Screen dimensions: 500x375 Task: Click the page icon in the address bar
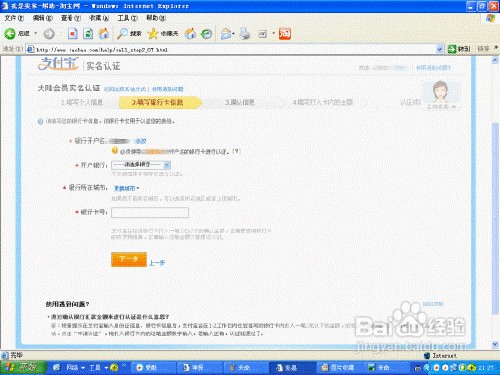coord(30,49)
